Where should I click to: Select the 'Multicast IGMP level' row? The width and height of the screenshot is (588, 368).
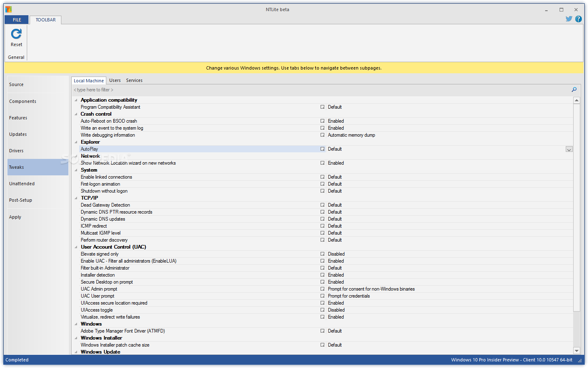click(x=326, y=233)
